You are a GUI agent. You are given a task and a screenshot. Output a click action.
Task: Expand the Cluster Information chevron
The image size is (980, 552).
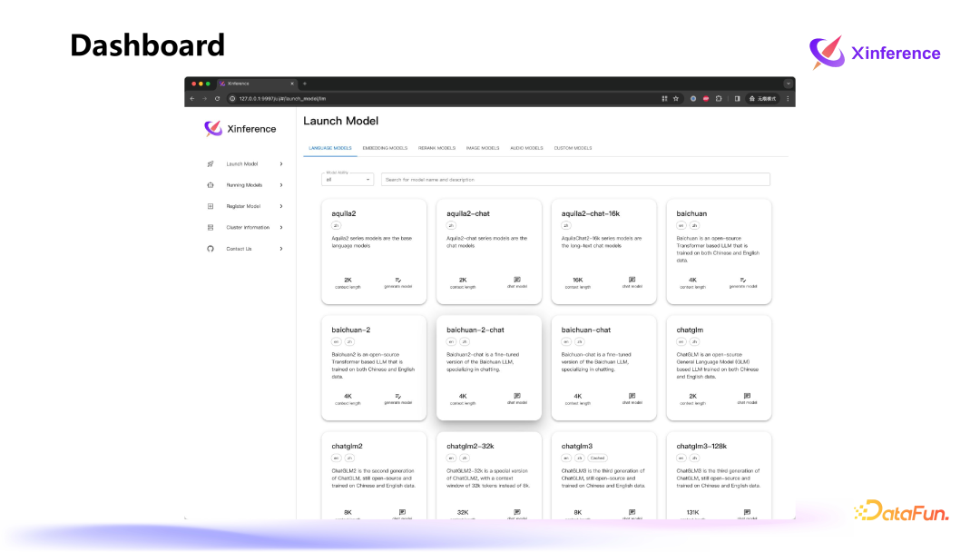281,228
